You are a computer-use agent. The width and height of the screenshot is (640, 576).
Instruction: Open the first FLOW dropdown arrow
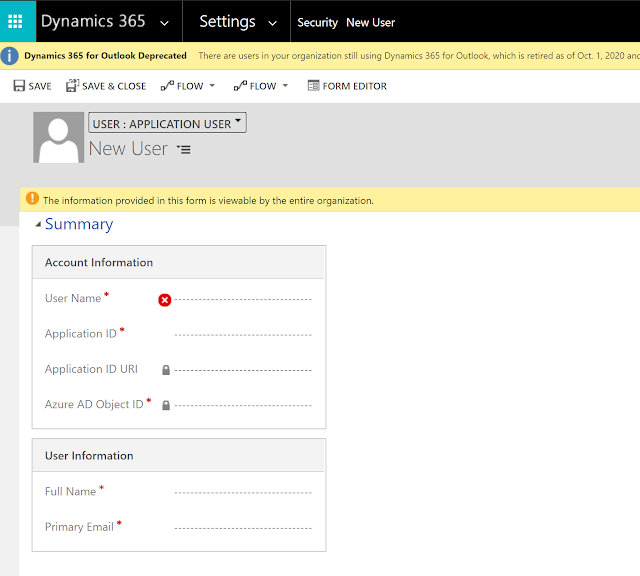point(212,86)
